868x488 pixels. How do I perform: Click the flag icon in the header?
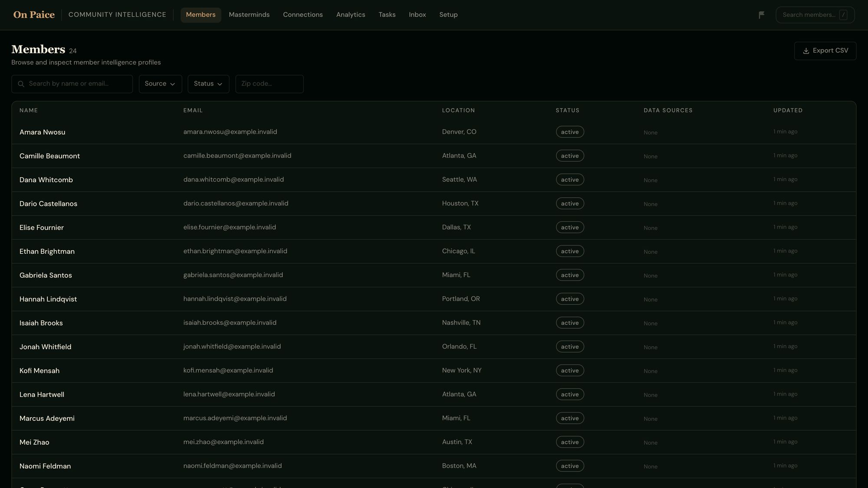click(x=761, y=15)
